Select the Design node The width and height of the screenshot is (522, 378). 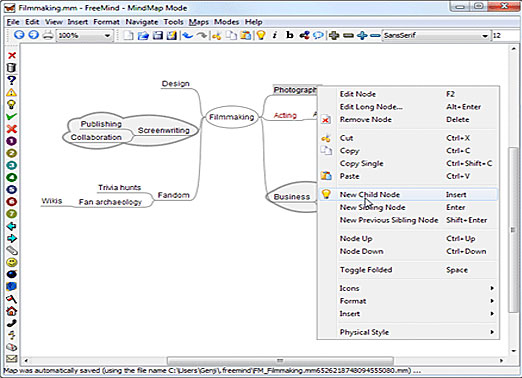pos(175,84)
